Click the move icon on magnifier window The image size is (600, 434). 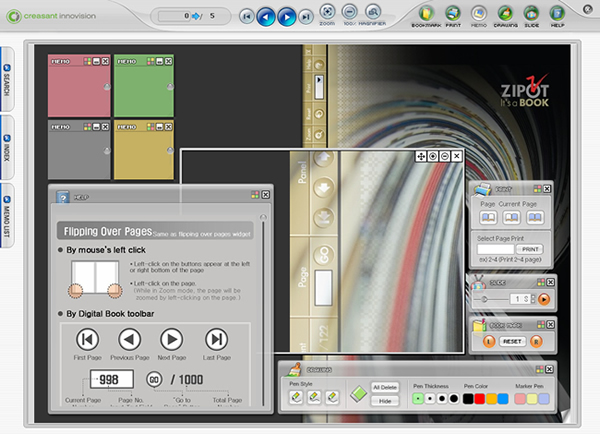click(x=421, y=156)
